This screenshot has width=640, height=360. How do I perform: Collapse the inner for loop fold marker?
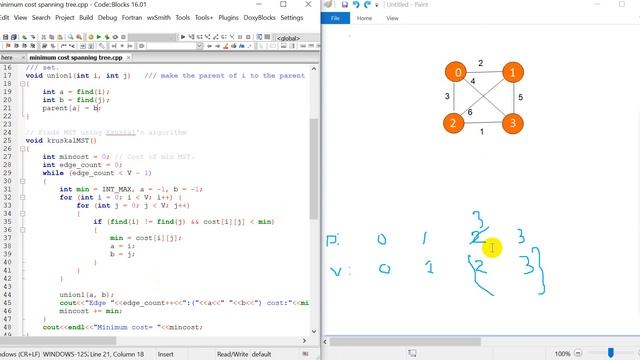point(23,214)
